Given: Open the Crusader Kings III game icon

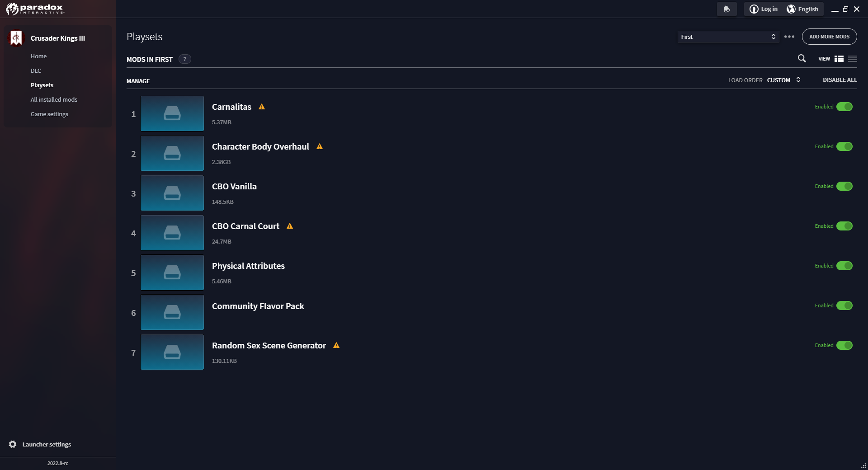Looking at the screenshot, I should 16,38.
